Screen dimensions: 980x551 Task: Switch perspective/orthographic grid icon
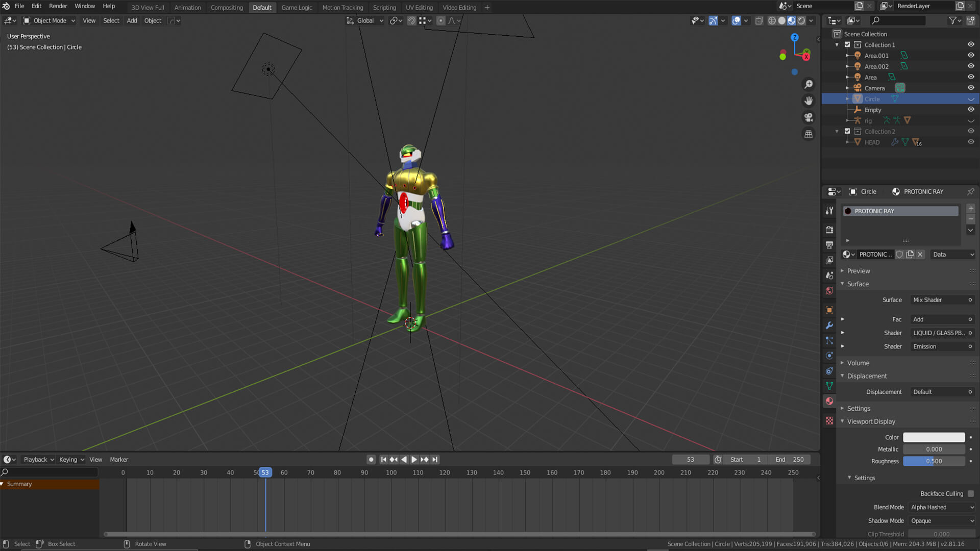coord(808,134)
